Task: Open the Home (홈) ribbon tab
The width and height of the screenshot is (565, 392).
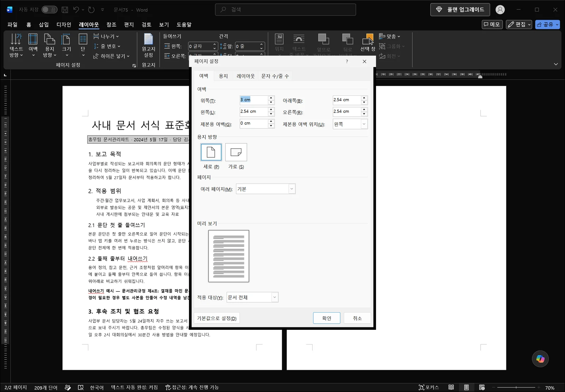Action: pos(29,25)
